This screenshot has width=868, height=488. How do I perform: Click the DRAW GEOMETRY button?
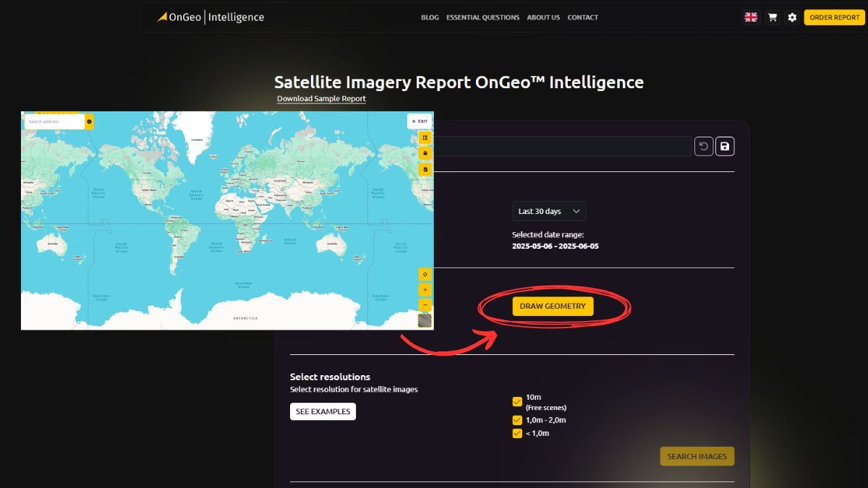[553, 306]
